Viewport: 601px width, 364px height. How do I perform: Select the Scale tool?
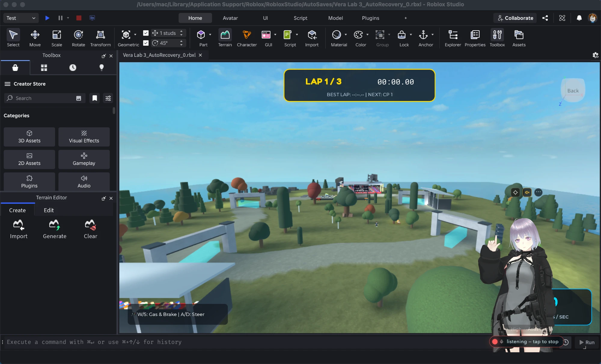pyautogui.click(x=56, y=38)
